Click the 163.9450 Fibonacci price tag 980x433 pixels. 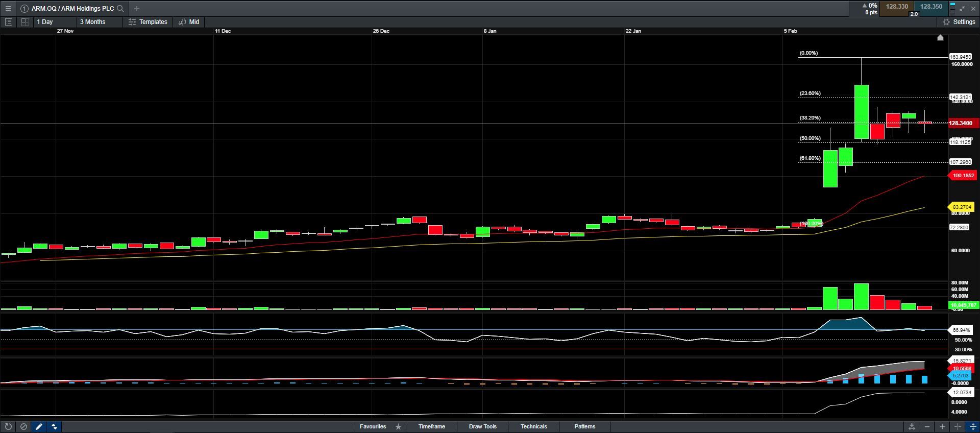[x=960, y=57]
